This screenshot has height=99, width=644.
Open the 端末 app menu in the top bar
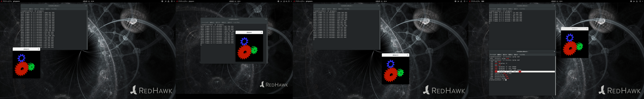tap(483, 1)
